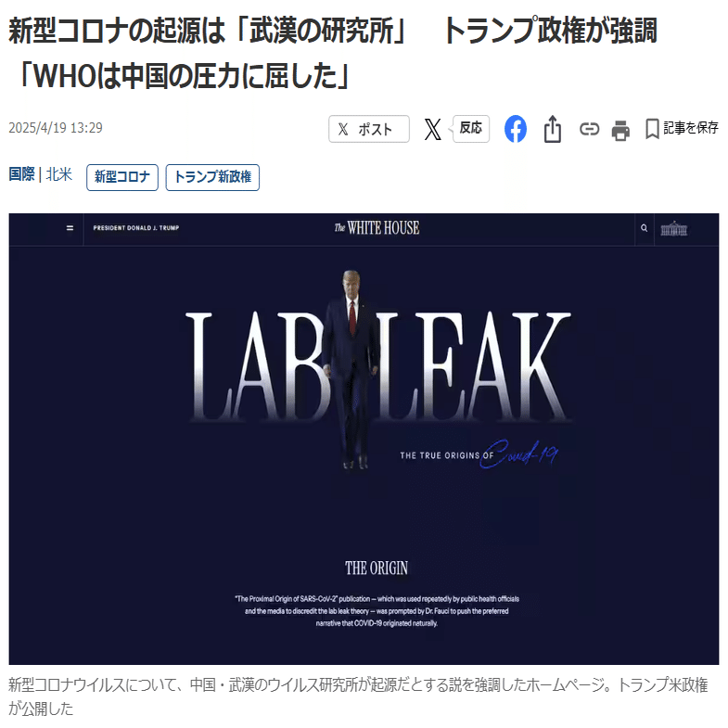
Task: Click the WHITE HOUSE title text
Action: point(377,228)
